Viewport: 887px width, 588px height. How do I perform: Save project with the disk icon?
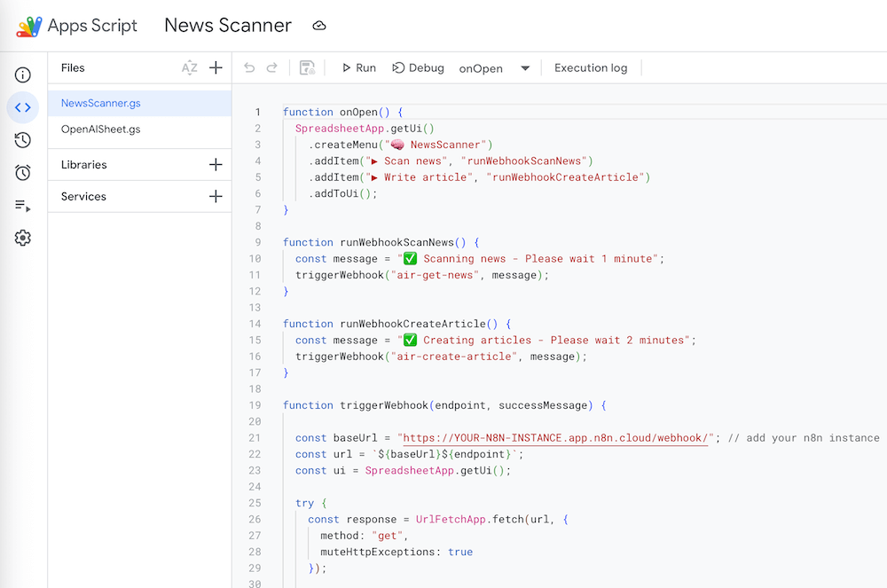pos(307,68)
